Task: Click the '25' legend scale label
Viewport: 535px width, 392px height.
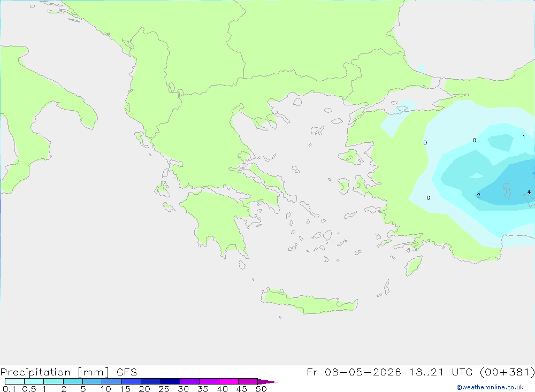Action: tap(164, 389)
